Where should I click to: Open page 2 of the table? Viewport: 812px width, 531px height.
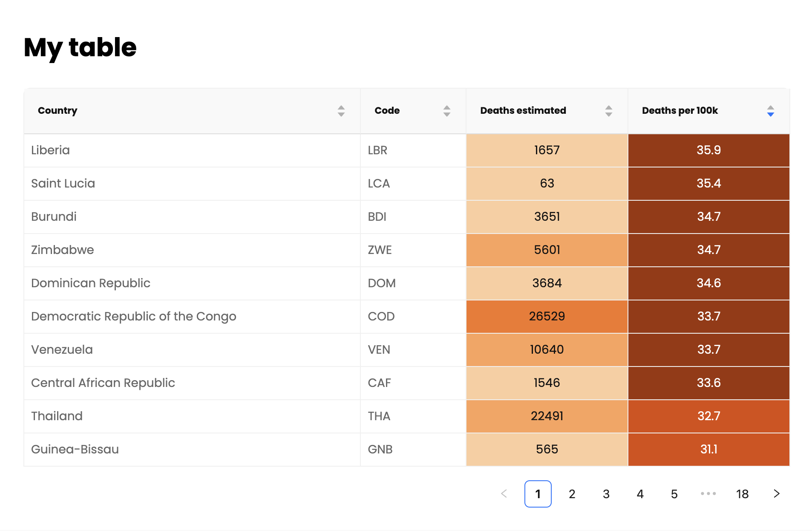572,493
